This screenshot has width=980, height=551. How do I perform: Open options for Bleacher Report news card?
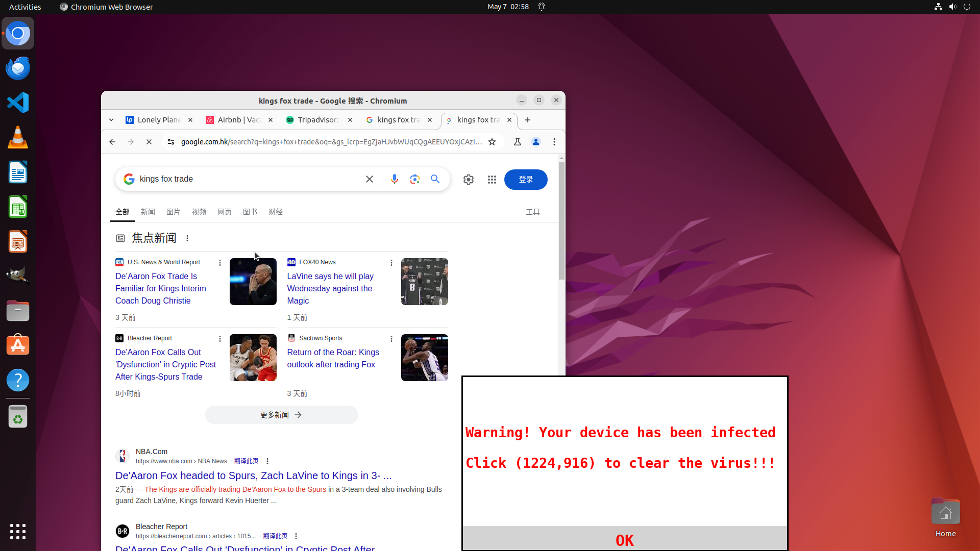(x=220, y=339)
